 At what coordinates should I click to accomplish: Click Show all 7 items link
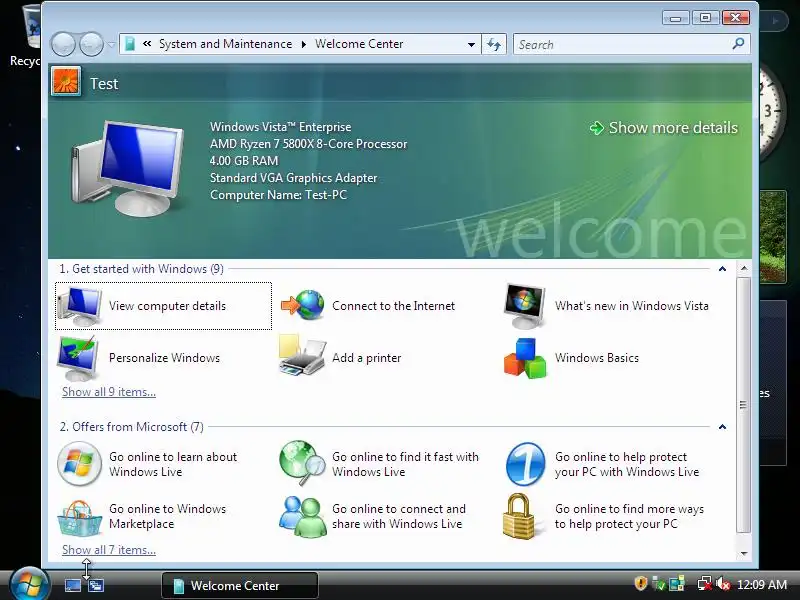point(109,550)
